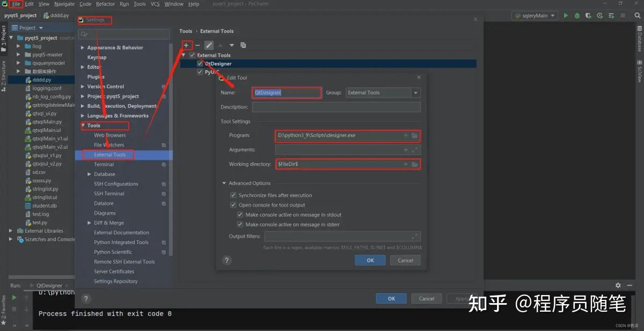Collapse the Advanced Options section
The width and height of the screenshot is (644, 331).
click(224, 183)
